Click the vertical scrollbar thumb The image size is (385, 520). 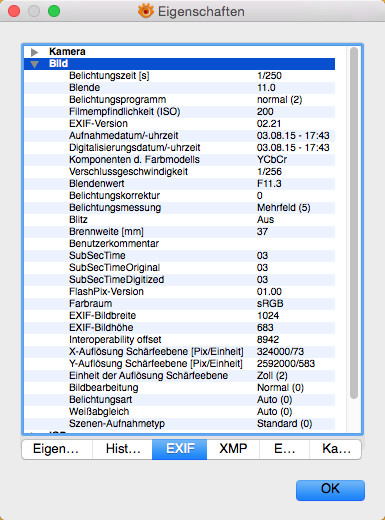[x=354, y=223]
